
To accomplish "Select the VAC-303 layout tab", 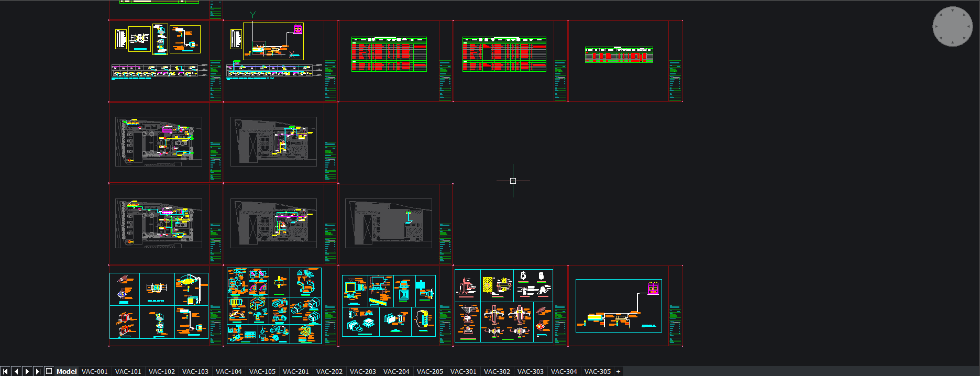I will pos(531,371).
